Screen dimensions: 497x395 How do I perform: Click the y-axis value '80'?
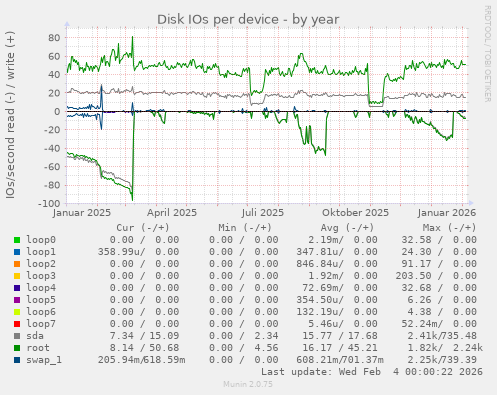tap(54, 38)
